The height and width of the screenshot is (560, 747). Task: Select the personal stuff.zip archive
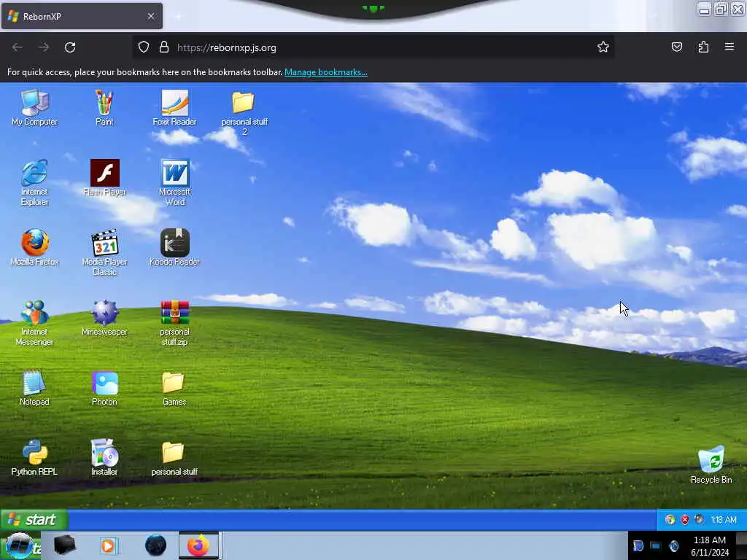click(x=174, y=323)
